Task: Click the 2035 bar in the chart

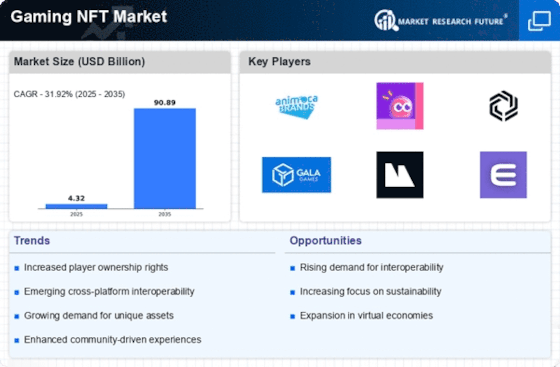Action: [x=165, y=158]
